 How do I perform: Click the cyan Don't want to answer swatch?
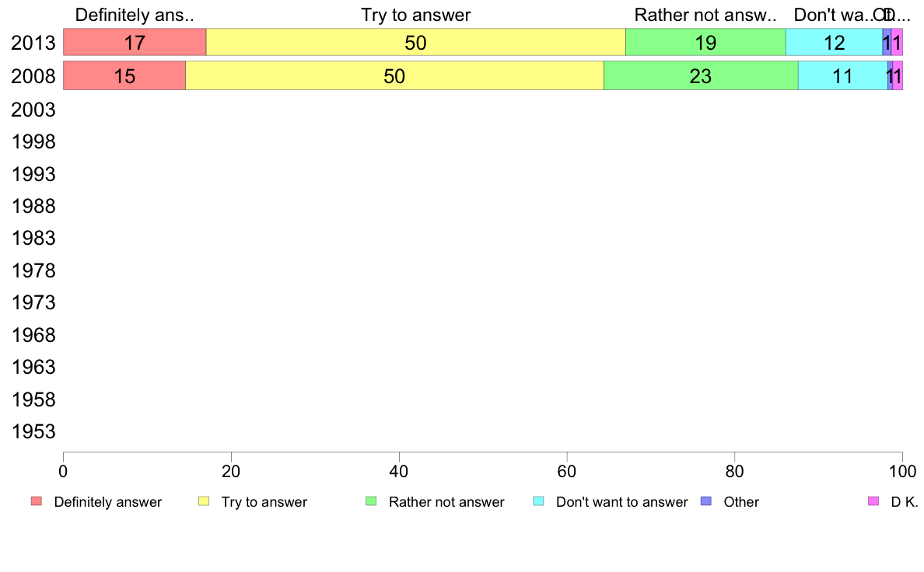[x=538, y=501]
